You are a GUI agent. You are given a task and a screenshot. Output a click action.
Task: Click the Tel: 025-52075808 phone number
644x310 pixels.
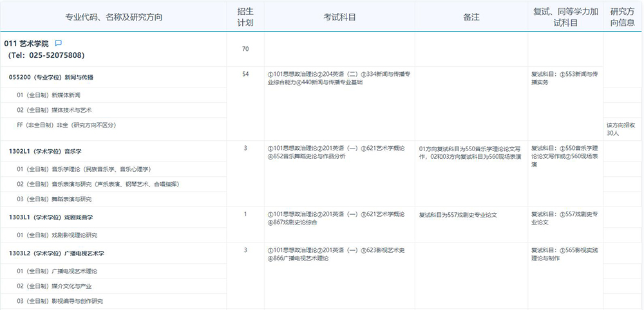click(x=46, y=55)
